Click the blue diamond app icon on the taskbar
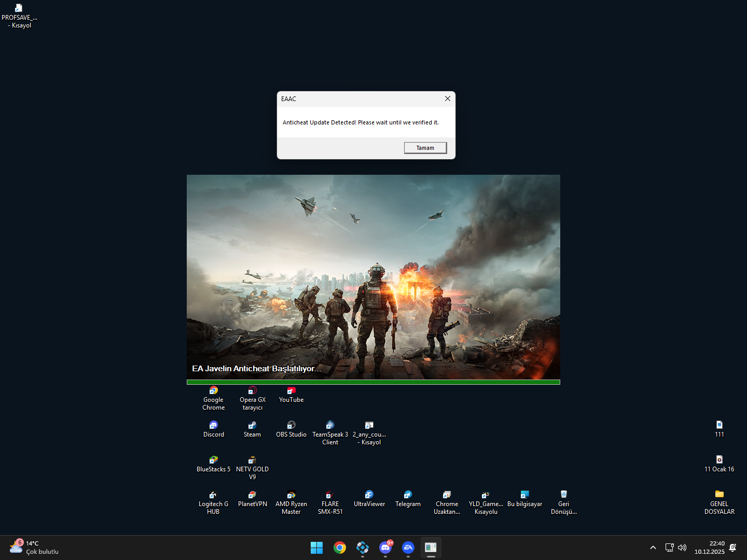Viewport: 747px width, 560px height. click(363, 548)
